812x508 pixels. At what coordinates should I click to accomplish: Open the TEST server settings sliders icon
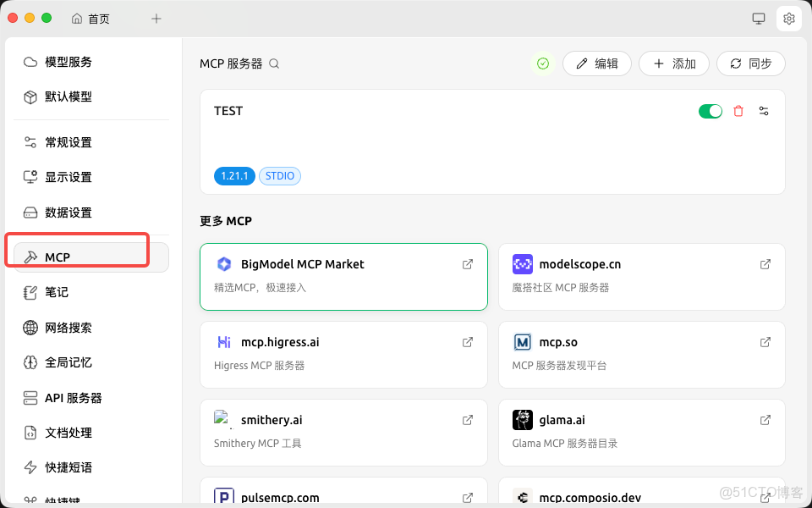pos(764,111)
